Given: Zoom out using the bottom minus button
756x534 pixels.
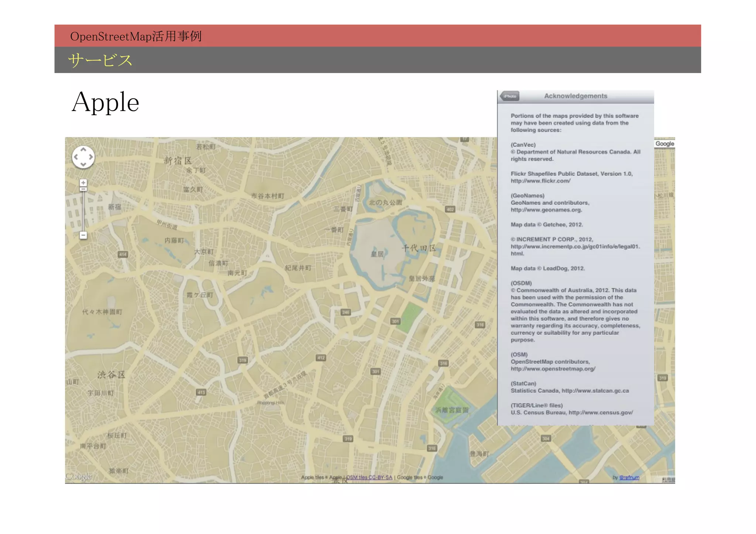Looking at the screenshot, I should click(x=83, y=235).
